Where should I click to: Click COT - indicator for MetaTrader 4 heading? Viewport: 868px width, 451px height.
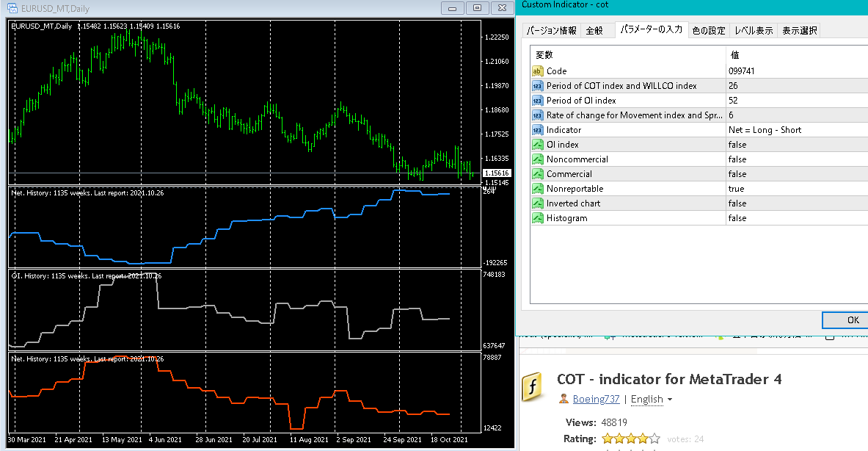[x=669, y=379]
